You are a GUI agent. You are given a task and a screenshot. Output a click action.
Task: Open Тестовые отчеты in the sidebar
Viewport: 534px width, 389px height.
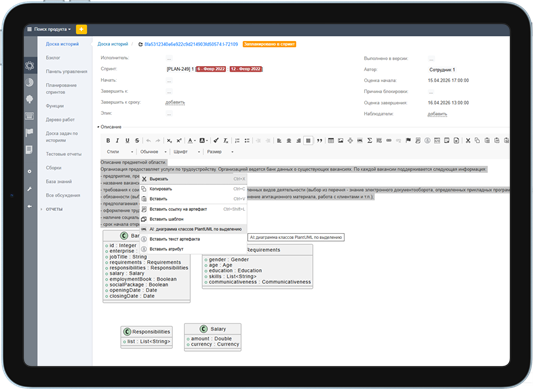[x=64, y=154]
